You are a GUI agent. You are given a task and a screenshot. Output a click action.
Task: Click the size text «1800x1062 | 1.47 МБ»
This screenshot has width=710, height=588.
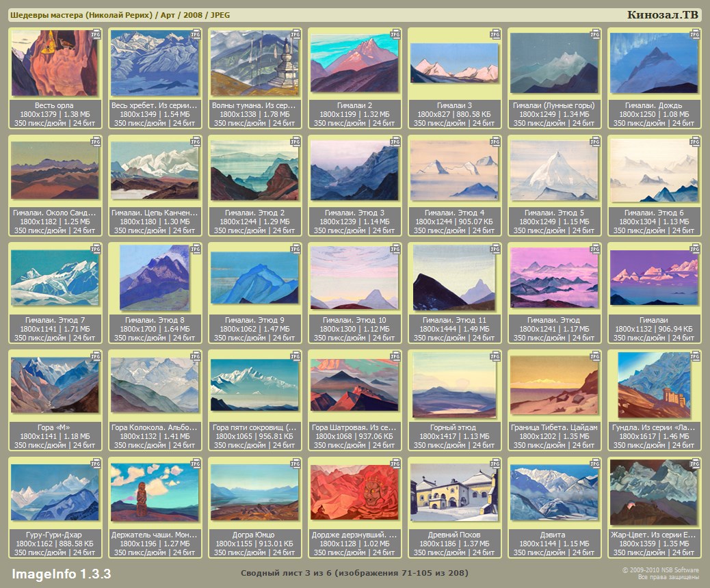click(254, 329)
